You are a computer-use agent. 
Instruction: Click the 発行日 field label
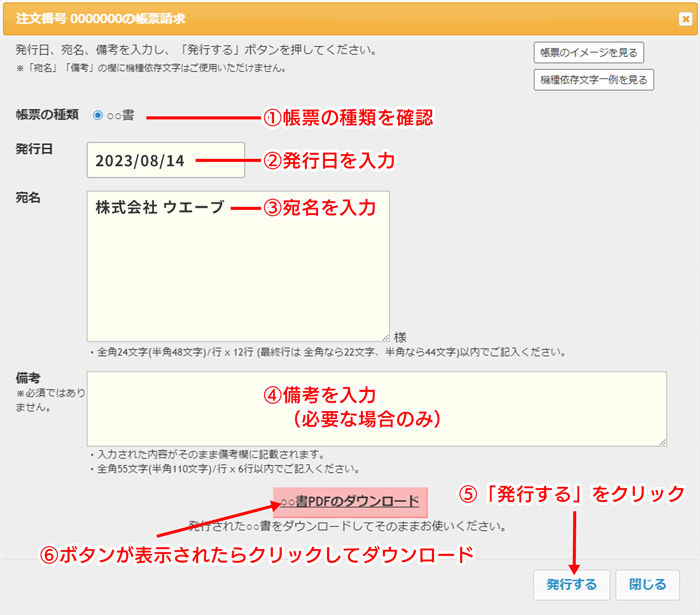34,149
